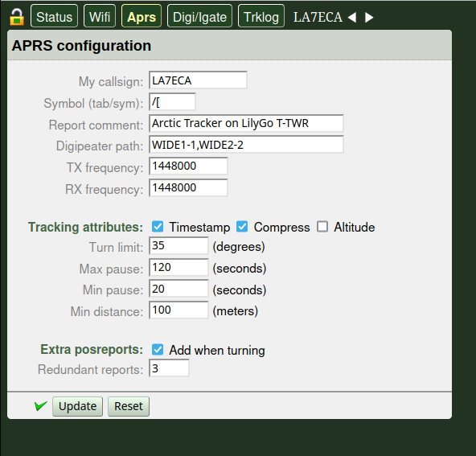Image resolution: width=476 pixels, height=456 pixels.
Task: Click the green checkmark status icon
Action: [x=41, y=406]
